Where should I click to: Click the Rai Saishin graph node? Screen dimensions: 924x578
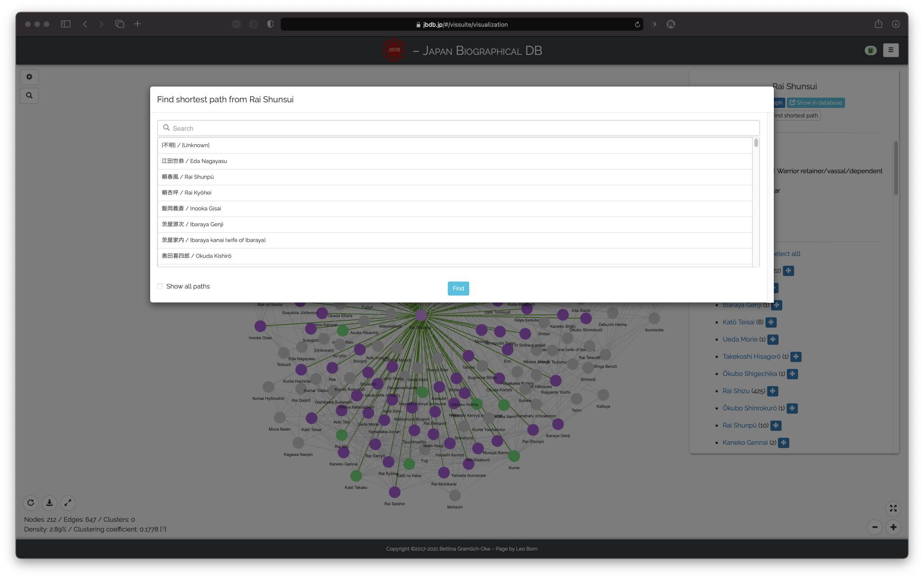[x=395, y=492]
